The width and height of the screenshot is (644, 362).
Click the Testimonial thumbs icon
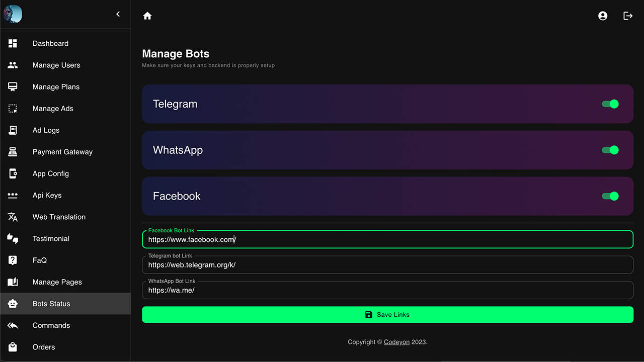13,238
